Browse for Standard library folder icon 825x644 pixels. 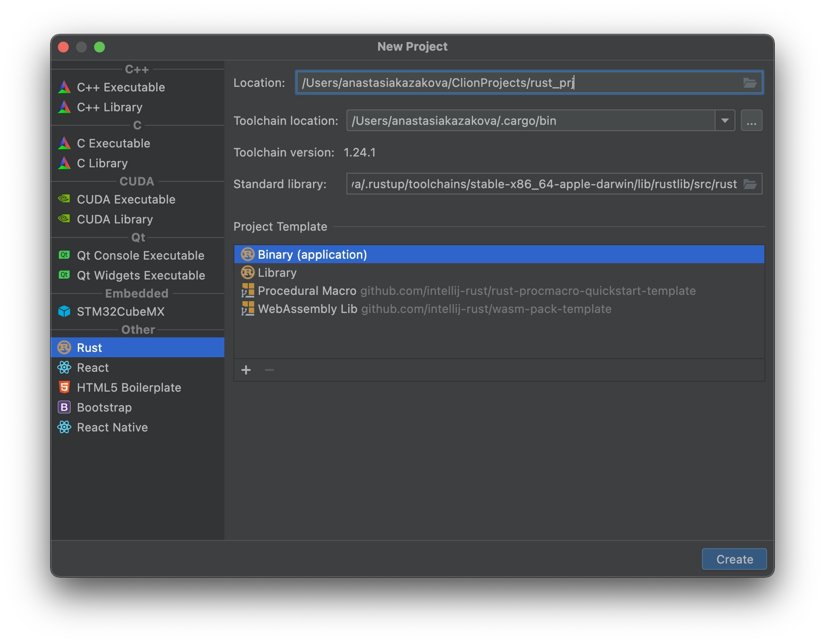click(x=750, y=184)
